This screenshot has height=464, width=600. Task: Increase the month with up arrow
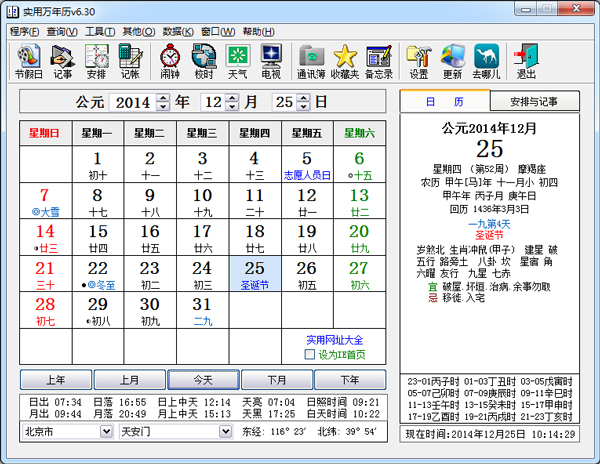pos(232,98)
